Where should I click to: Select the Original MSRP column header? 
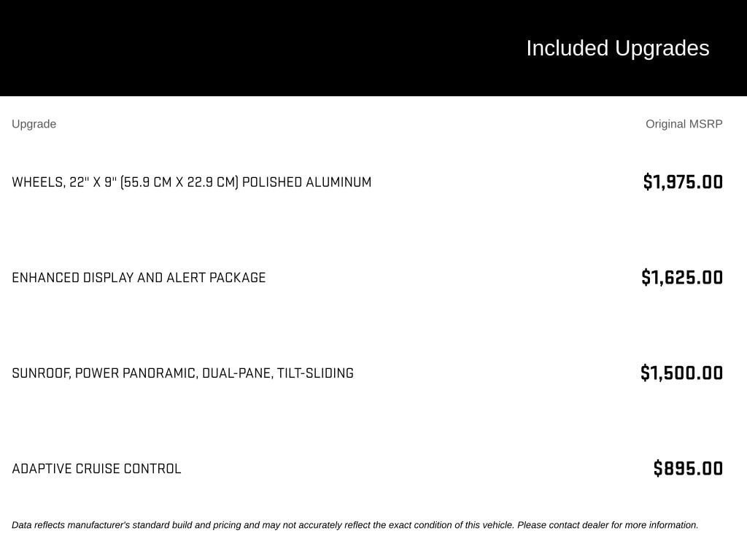click(684, 124)
